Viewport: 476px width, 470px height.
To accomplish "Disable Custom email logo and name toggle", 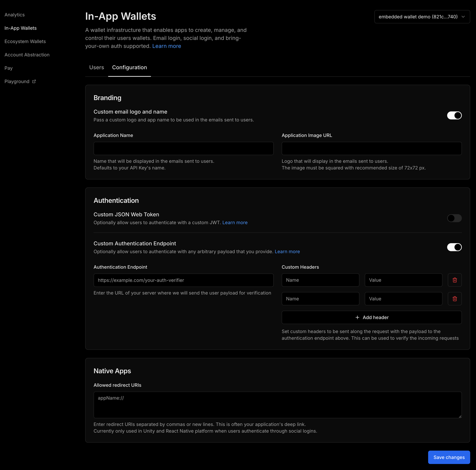I will point(454,115).
